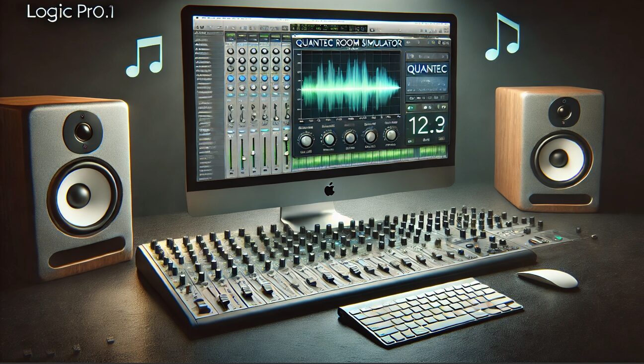The height and width of the screenshot is (364, 644).
Task: Click the middle knob of the five plugin knobs
Action: pyautogui.click(x=350, y=138)
